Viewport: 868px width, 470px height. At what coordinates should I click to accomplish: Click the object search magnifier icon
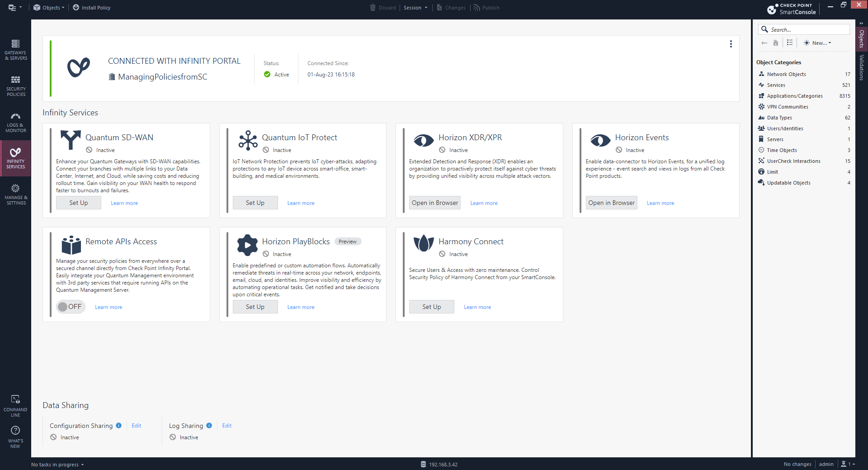[x=764, y=29]
